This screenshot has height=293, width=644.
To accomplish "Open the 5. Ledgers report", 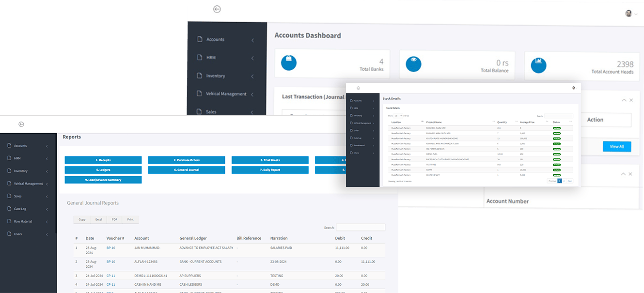I will (103, 170).
